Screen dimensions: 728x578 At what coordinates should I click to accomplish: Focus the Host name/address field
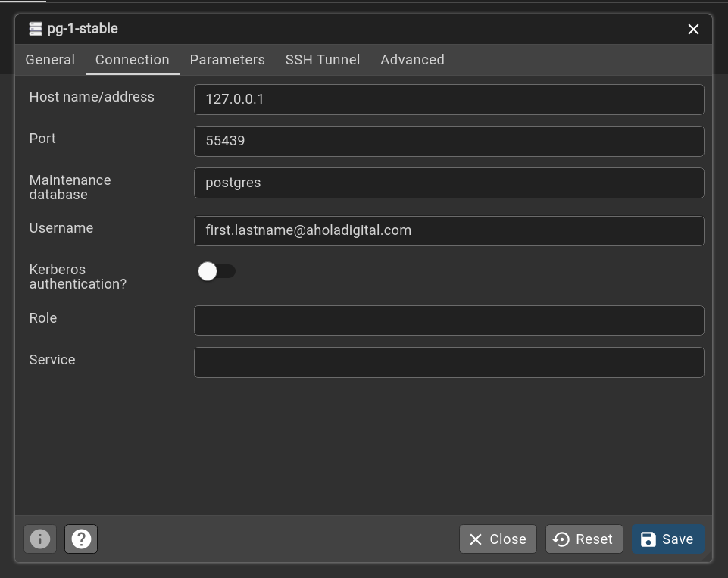pos(449,99)
